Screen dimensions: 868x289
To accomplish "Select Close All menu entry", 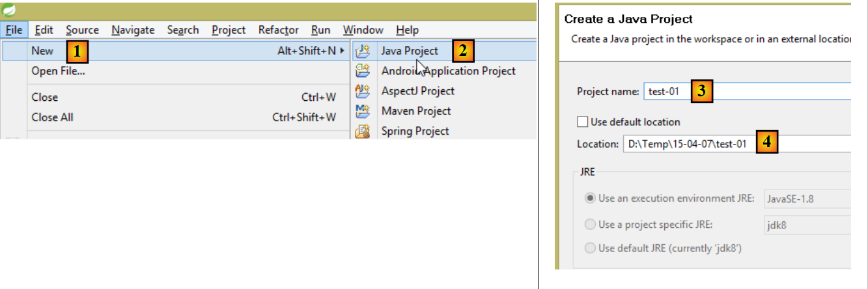I will tap(52, 118).
